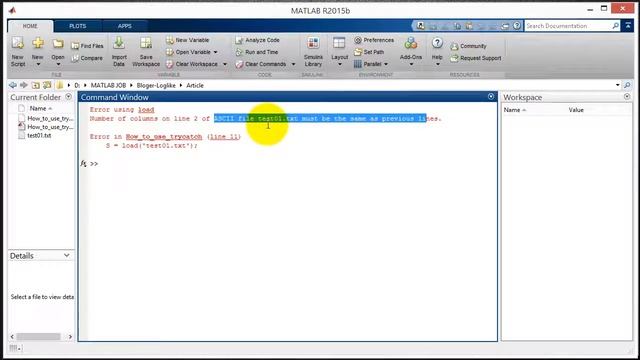Click the Current Folder horizontal scrollbar
Screen dimensions: 640x360
(x=38, y=336)
